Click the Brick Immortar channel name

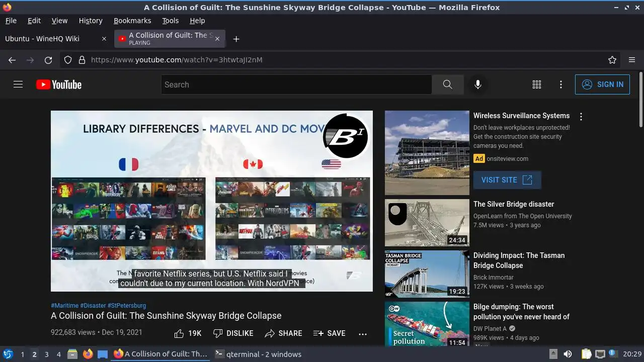[494, 278]
